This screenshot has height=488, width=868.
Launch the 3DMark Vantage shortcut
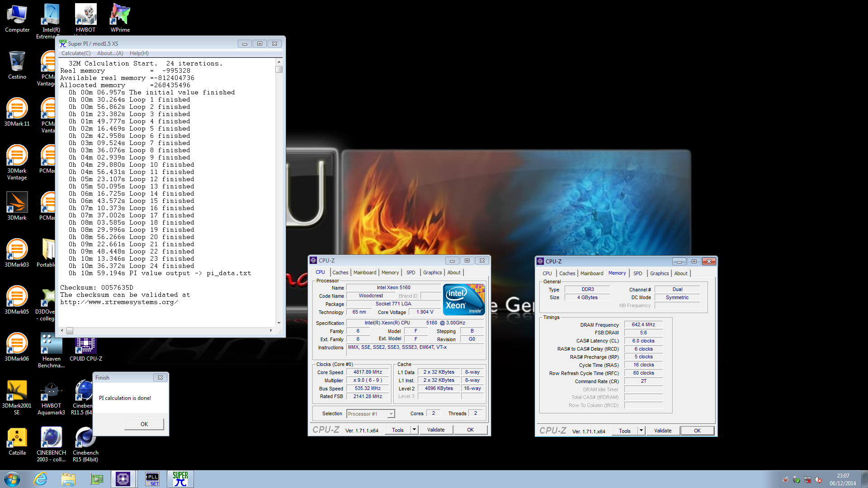(17, 163)
